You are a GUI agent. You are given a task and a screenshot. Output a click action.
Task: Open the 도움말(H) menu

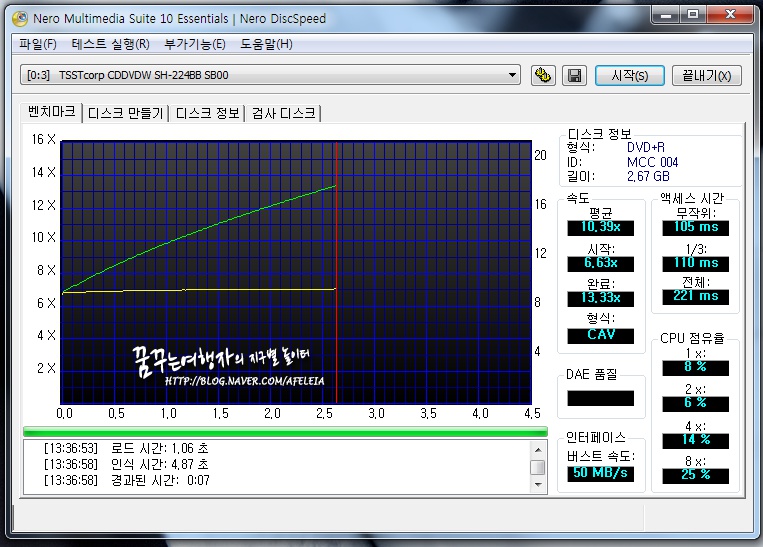pos(266,44)
